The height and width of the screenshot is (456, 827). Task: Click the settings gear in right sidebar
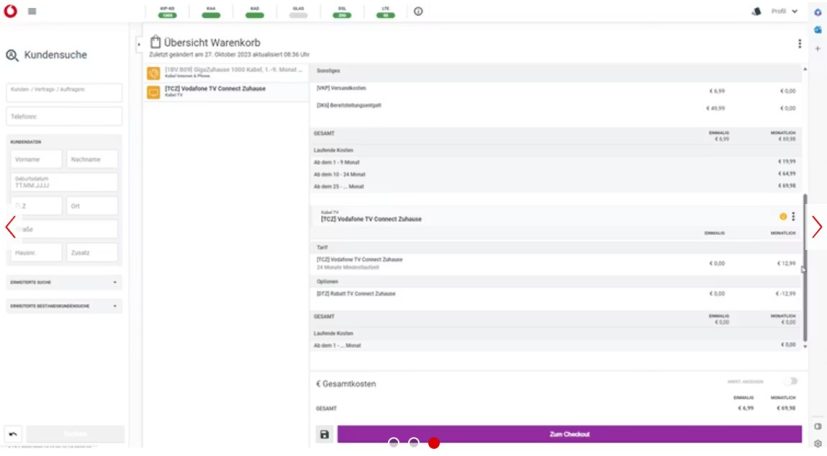coord(817,443)
